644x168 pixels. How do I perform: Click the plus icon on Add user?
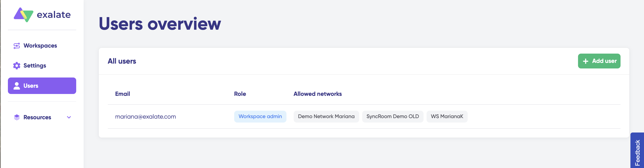[585, 61]
